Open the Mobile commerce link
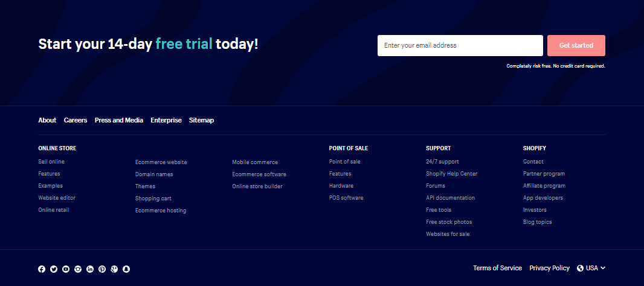644x286 pixels. pyautogui.click(x=255, y=162)
